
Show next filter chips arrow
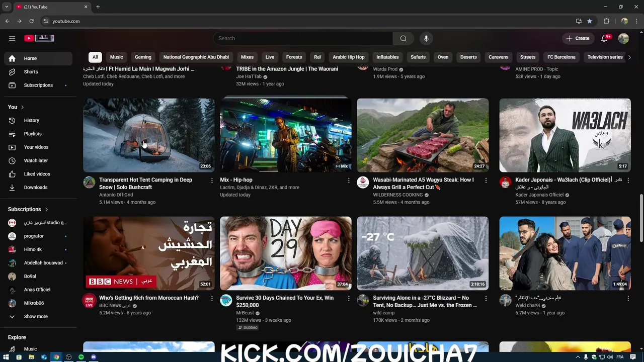(629, 57)
